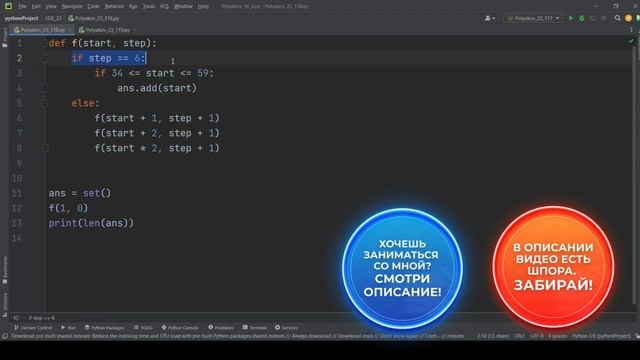The height and width of the screenshot is (360, 640).
Task: Click the green inspection checkmark in the editor
Action: point(631,41)
